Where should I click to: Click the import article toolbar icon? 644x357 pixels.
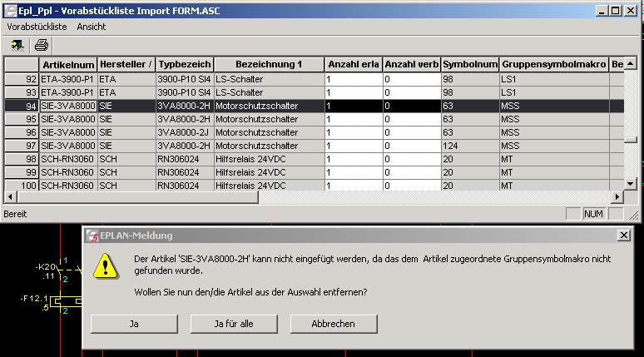17,45
